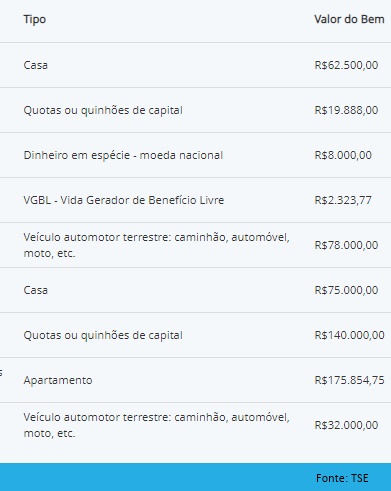Click the R$19.888,00 value
The width and height of the screenshot is (391, 491).
tap(346, 110)
